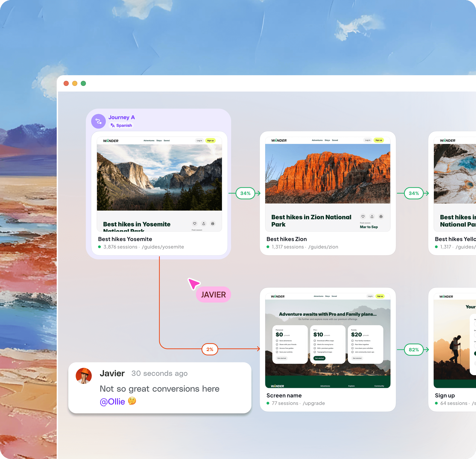The width and height of the screenshot is (476, 459).
Task: Open Adventures menu in upgrade preview
Action: pyautogui.click(x=318, y=296)
